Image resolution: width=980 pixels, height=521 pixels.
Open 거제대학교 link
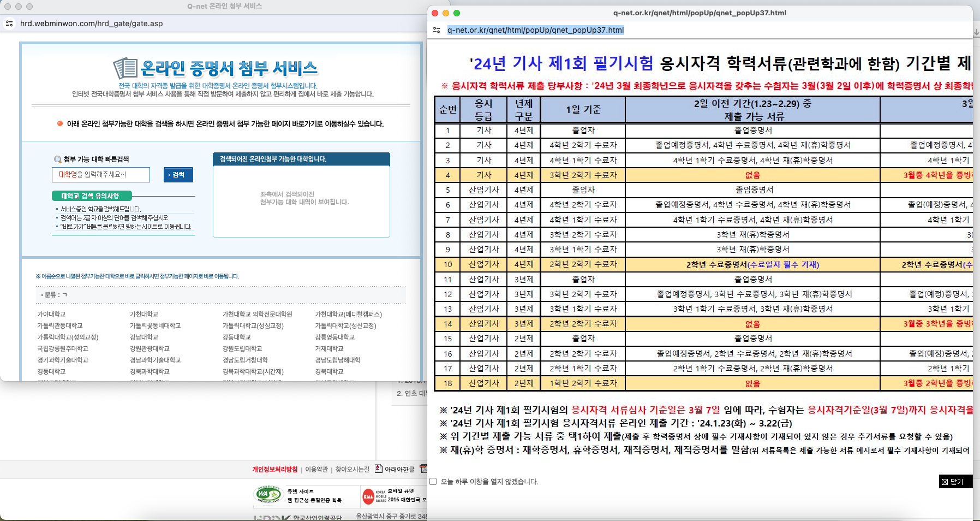(x=330, y=348)
